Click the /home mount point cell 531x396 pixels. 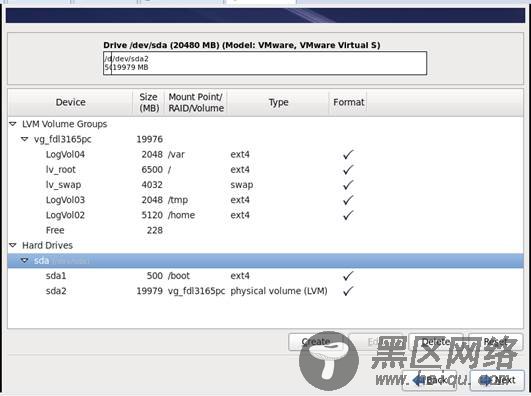pos(182,215)
